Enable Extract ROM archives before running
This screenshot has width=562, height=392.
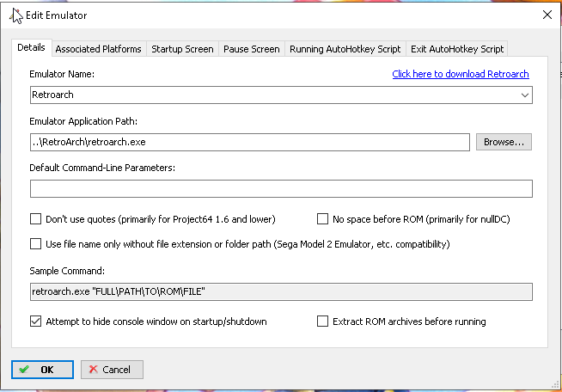[x=322, y=321]
